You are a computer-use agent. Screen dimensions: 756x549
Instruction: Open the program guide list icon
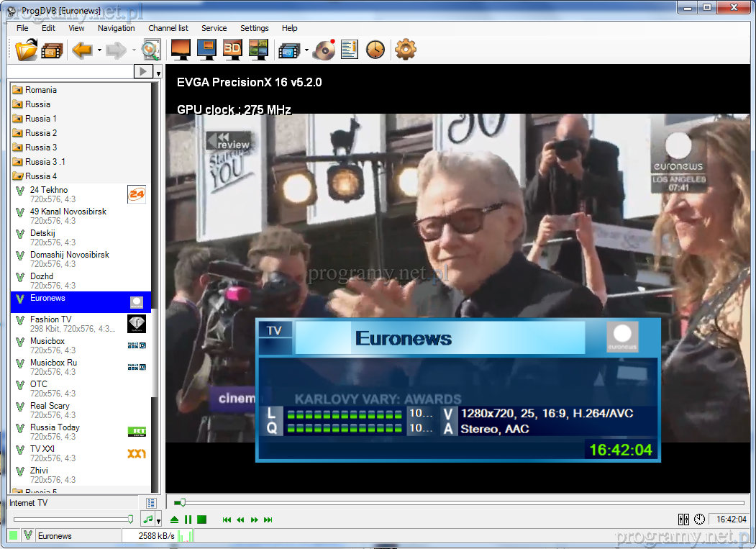(x=350, y=50)
